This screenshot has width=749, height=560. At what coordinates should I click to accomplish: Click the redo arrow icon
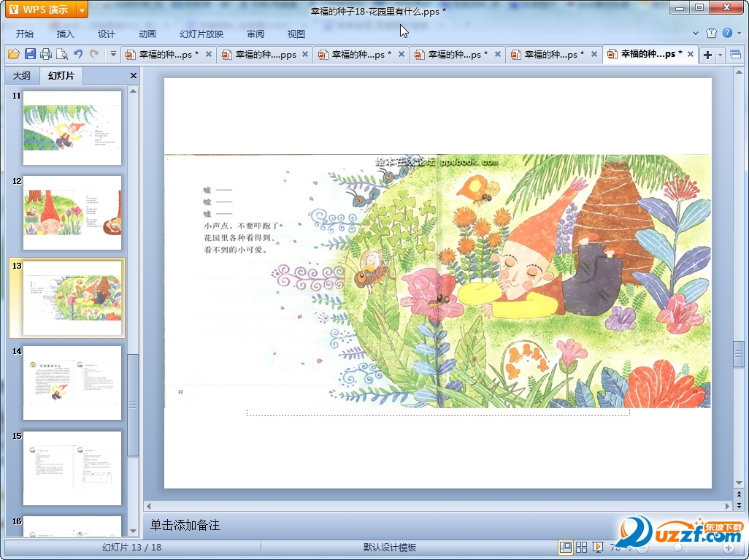94,54
